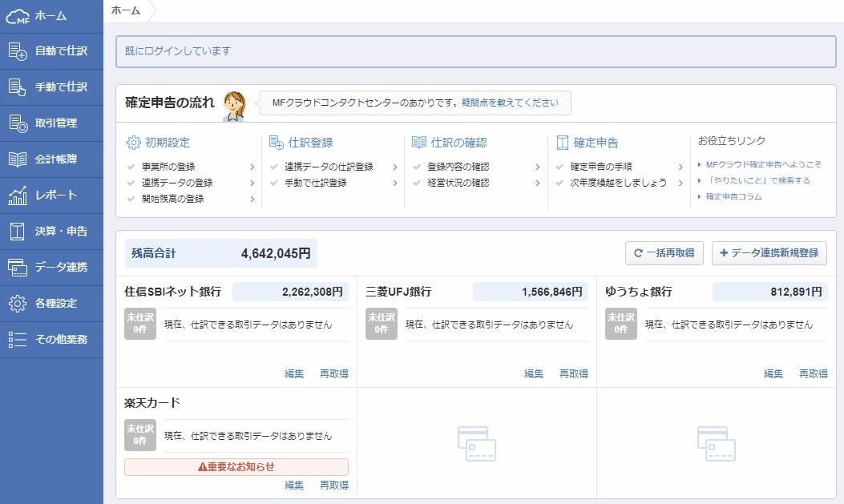Open 取引管理 sidebar icon
Image resolution: width=844 pixels, height=504 pixels.
pos(18,123)
